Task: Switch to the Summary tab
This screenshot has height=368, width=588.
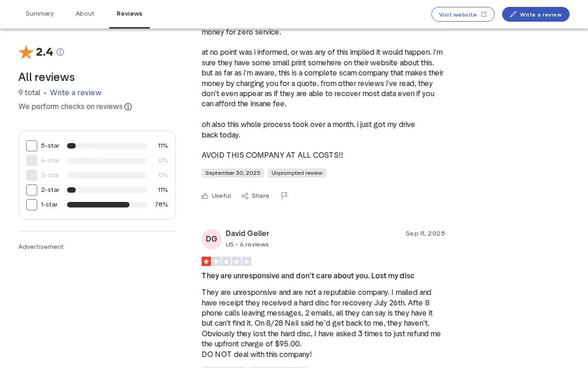Action: 40,14
